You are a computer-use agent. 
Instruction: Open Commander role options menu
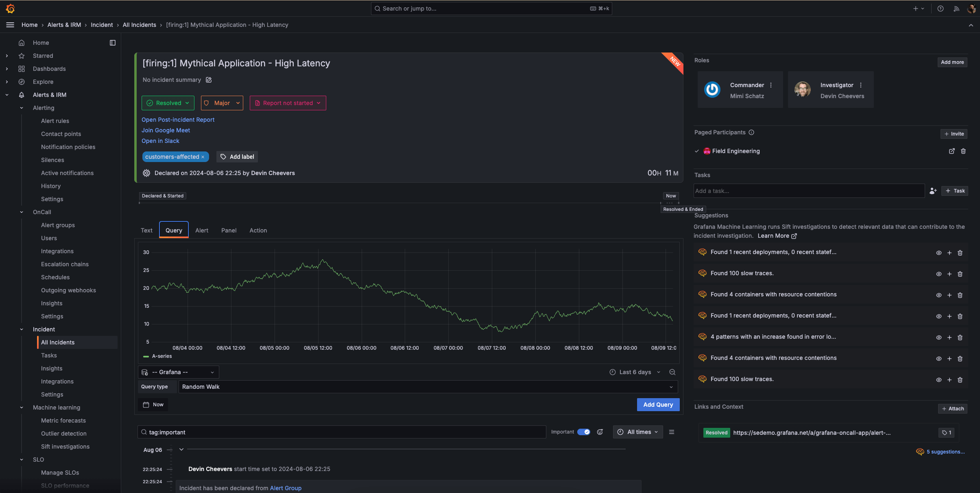pos(771,85)
